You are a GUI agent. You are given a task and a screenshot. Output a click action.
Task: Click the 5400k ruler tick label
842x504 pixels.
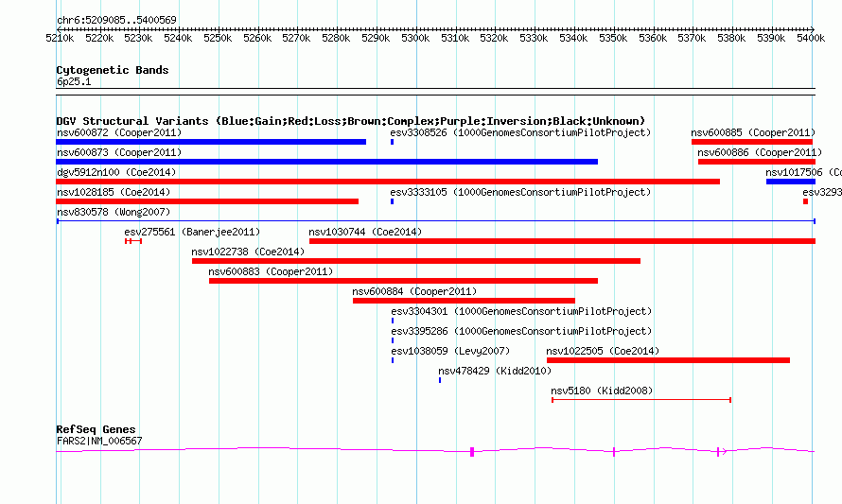(811, 38)
